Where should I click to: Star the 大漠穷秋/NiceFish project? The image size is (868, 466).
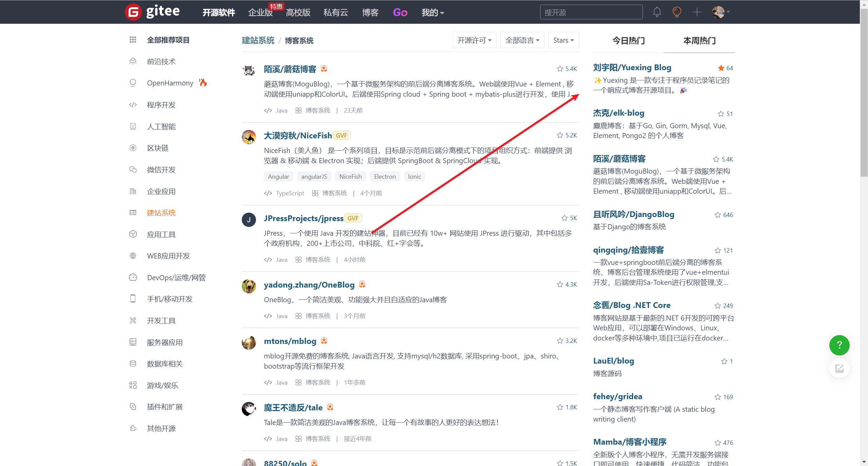pyautogui.click(x=560, y=135)
